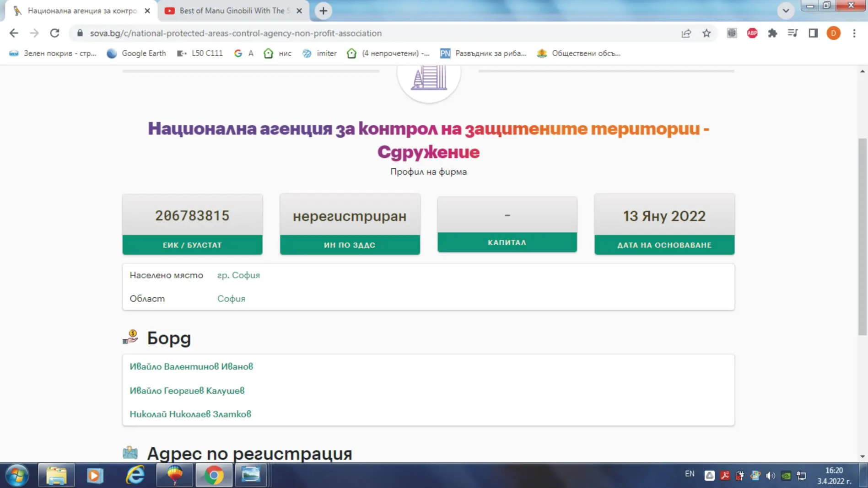Open link Ивайло Валентинов Иванов

point(191,366)
